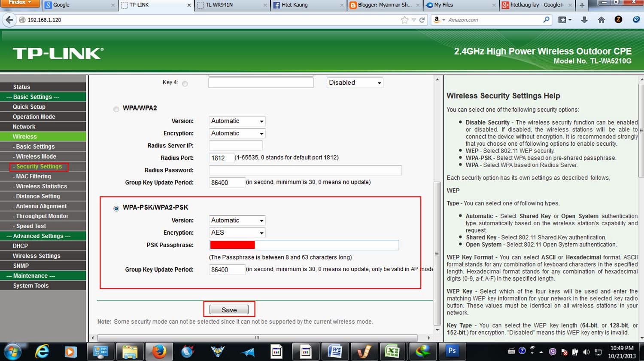Open the Downloads arrow icon
Image resolution: width=644 pixels, height=361 pixels.
pyautogui.click(x=584, y=20)
